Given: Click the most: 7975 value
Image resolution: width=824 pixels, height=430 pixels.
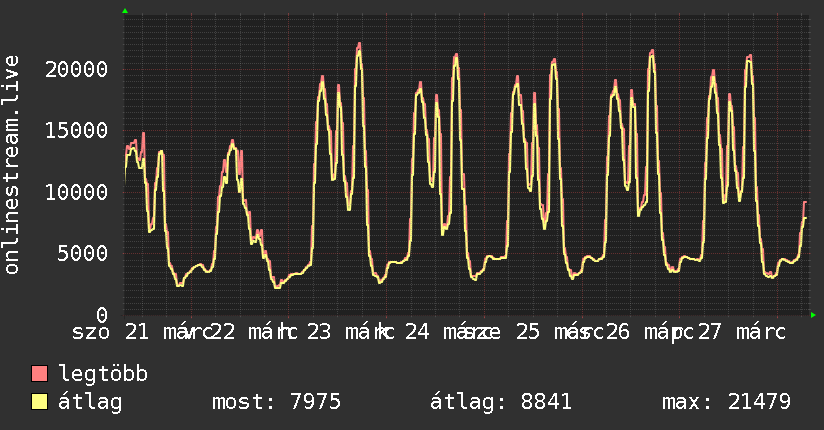Looking at the screenshot, I should click(x=276, y=402).
